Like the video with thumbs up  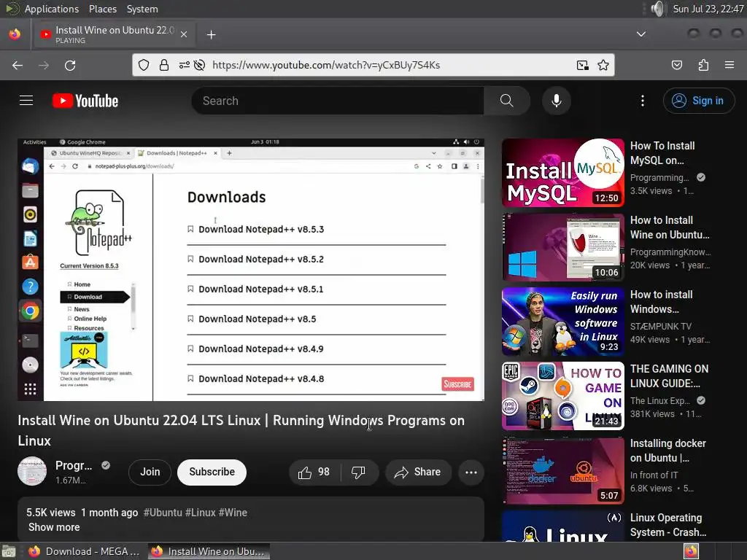pyautogui.click(x=314, y=472)
